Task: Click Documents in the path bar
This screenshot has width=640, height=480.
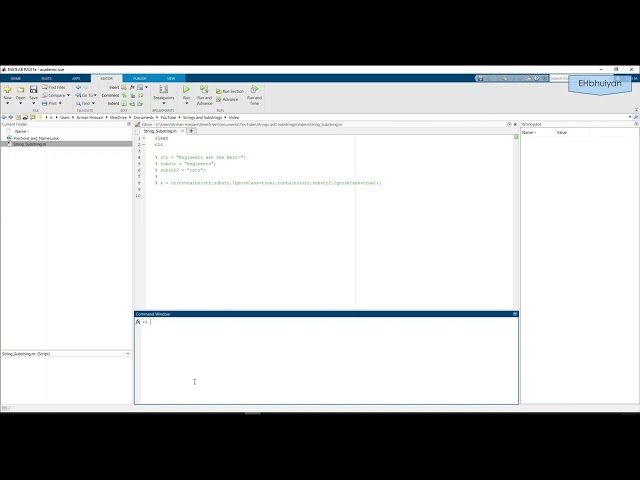Action: tap(144, 117)
